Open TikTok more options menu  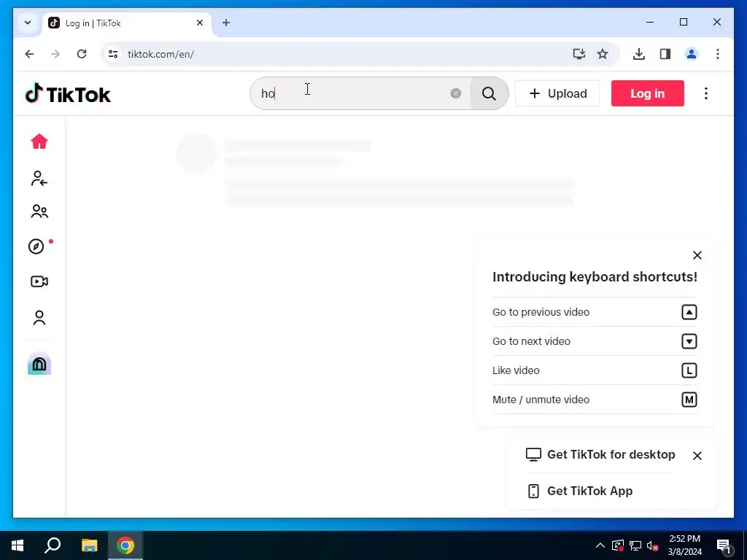click(706, 93)
